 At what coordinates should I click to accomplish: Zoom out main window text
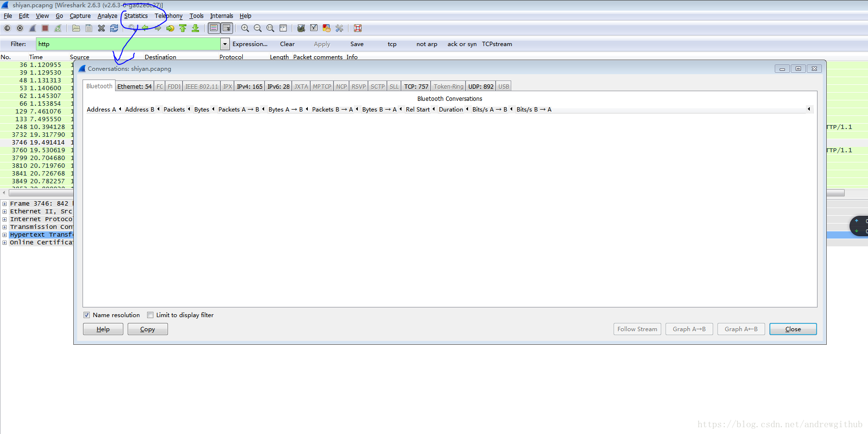click(x=258, y=28)
